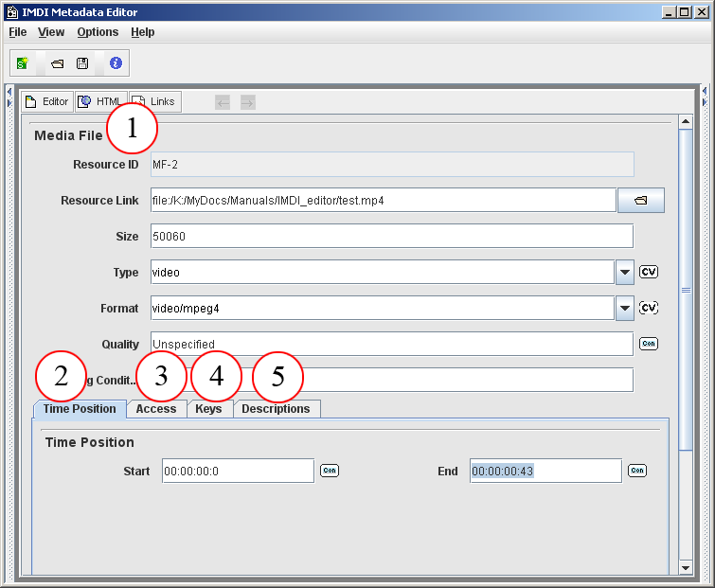Click the Resource Link text field

[x=384, y=200]
